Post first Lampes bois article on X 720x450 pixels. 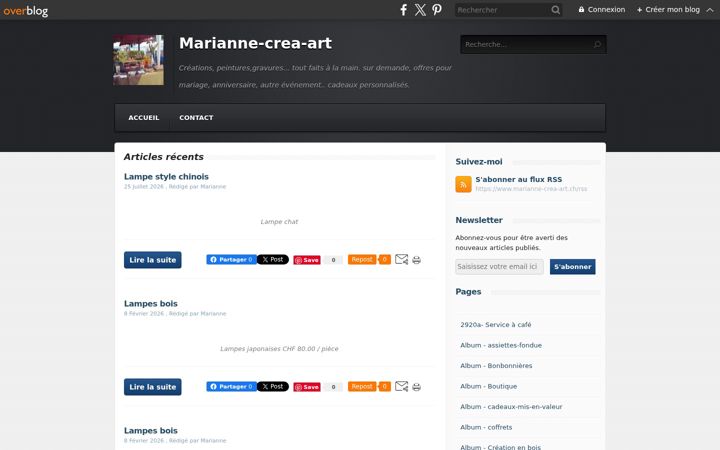pos(273,387)
